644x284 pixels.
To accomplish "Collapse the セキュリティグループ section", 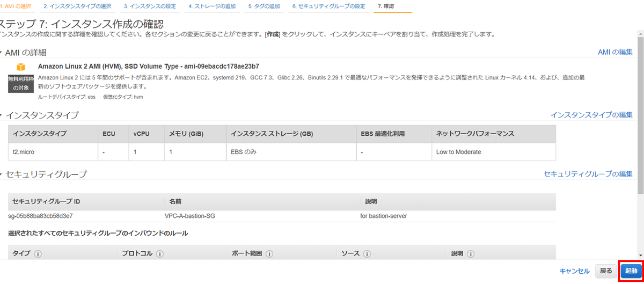I will pyautogui.click(x=1, y=174).
